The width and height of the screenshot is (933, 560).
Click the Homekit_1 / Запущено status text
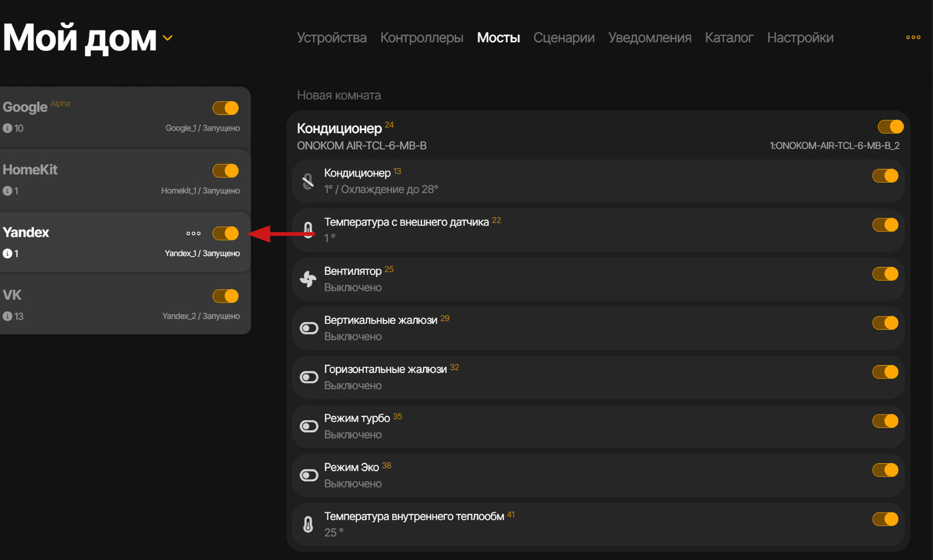200,191
